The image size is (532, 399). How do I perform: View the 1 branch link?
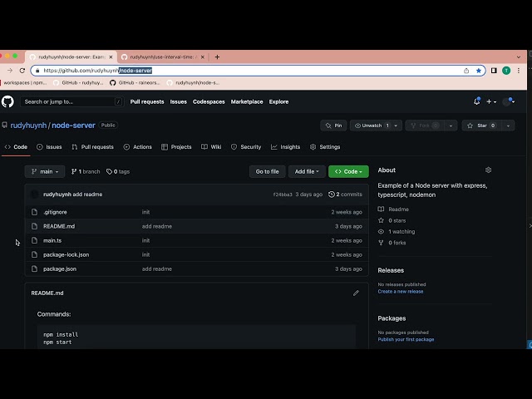(86, 172)
